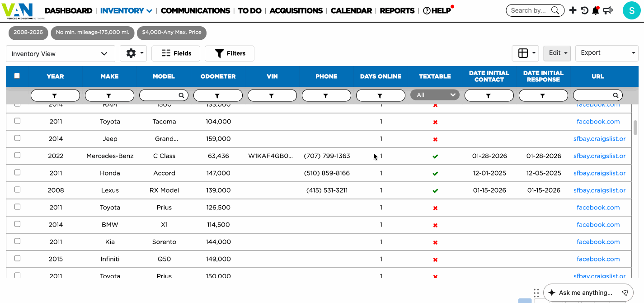
Task: Tick the checkbox for 2008 Lexus row
Action: [x=18, y=189]
